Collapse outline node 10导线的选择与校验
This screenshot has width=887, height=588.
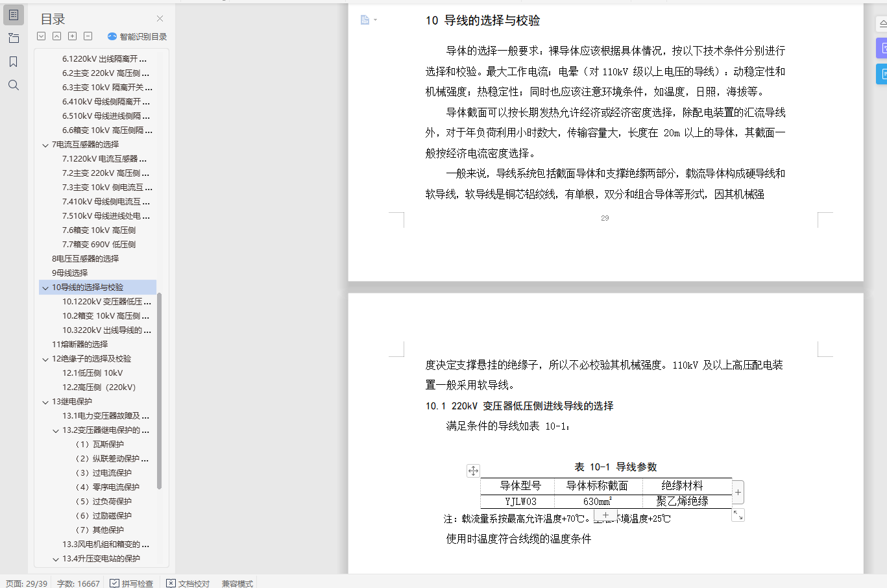(45, 288)
